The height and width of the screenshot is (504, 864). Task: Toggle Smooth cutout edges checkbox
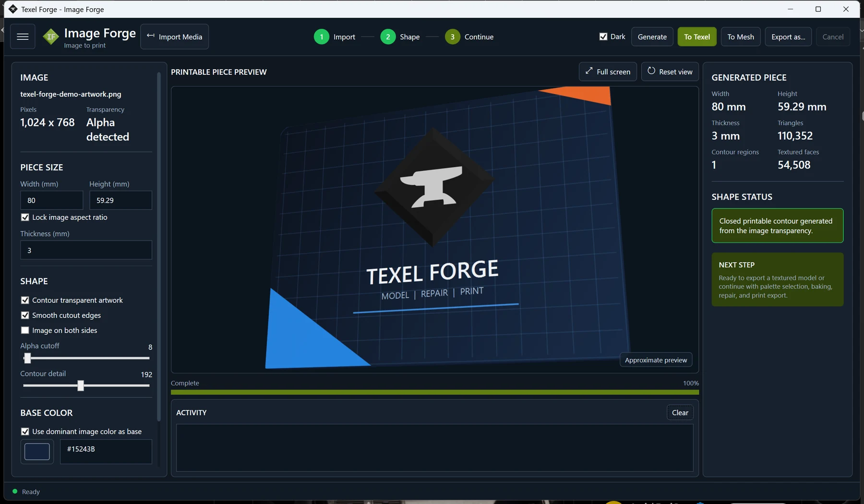pos(25,315)
